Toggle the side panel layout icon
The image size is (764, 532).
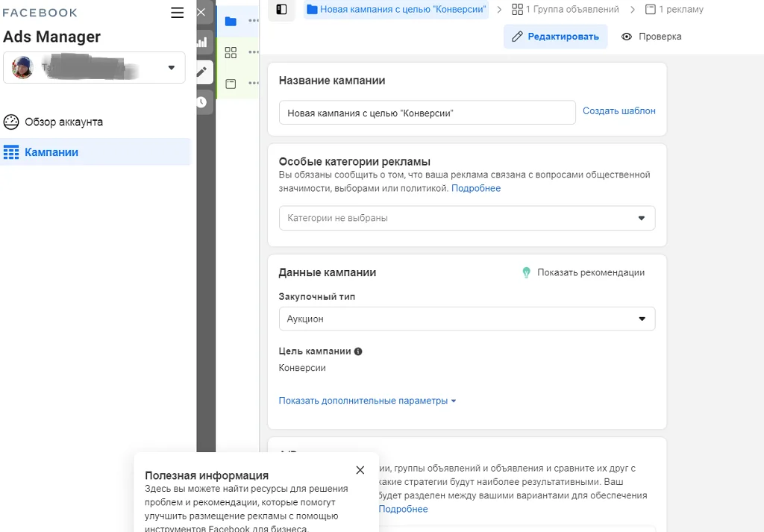[x=281, y=10]
